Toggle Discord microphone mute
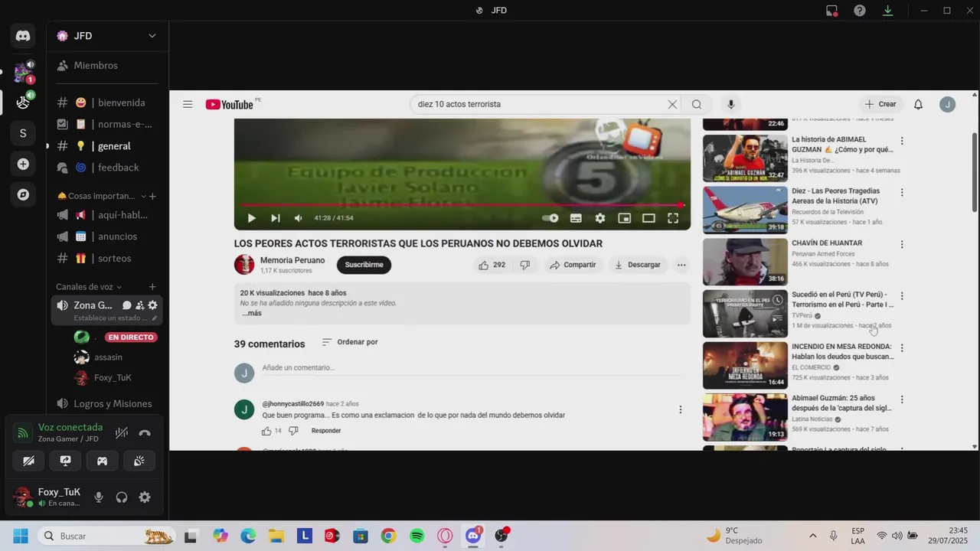This screenshot has width=980, height=551. pos(99,497)
